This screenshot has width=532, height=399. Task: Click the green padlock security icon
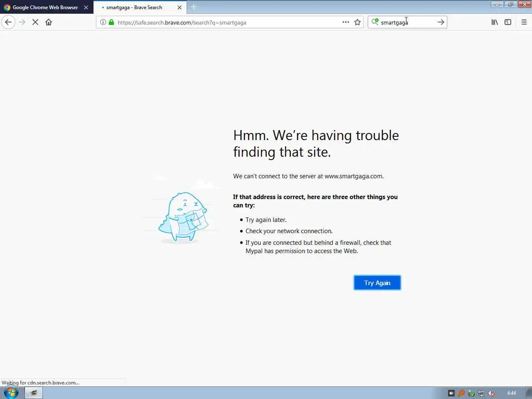tap(111, 22)
